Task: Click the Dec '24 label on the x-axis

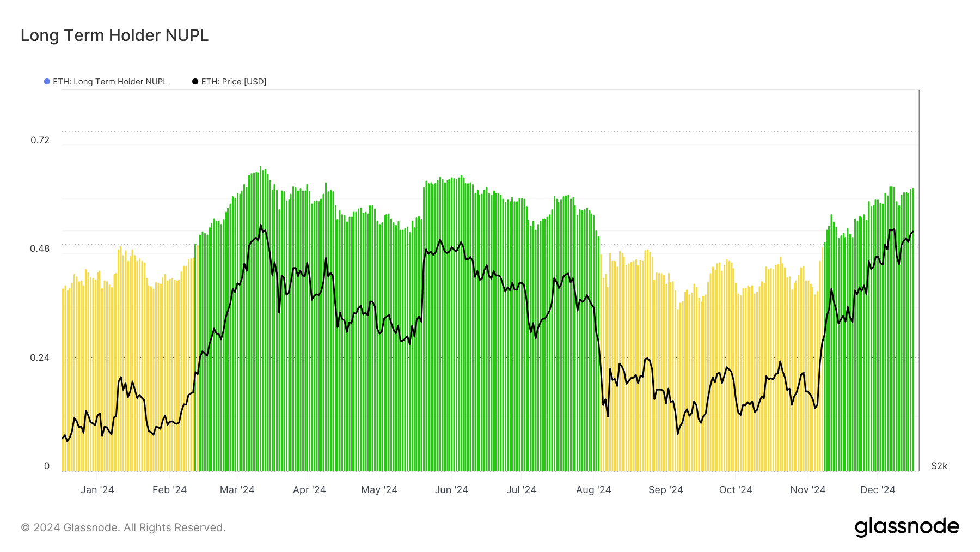Action: 878,489
